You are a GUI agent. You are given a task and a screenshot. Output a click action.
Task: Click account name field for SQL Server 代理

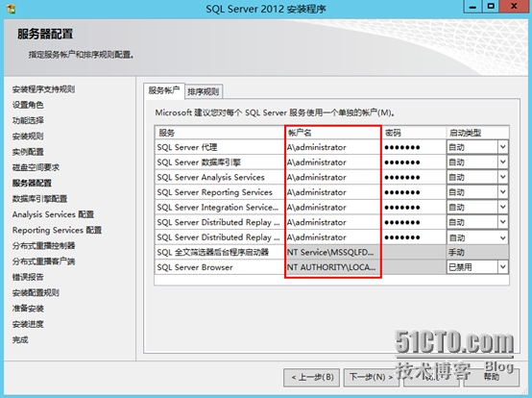(x=333, y=147)
